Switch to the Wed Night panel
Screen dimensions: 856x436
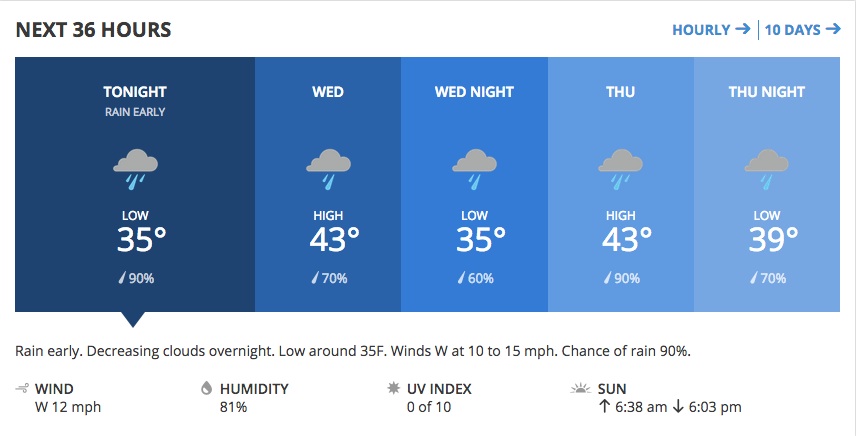[x=474, y=184]
